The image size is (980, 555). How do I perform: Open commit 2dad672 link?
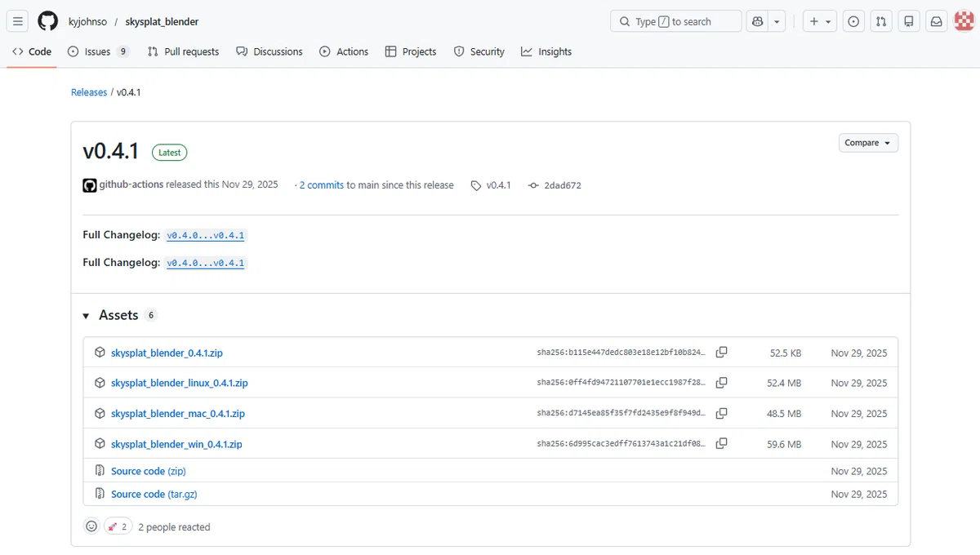tap(555, 185)
